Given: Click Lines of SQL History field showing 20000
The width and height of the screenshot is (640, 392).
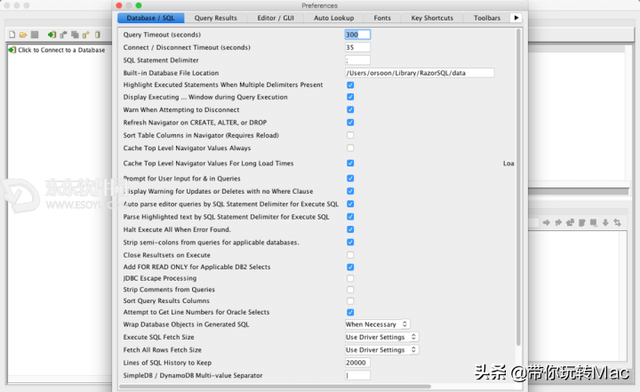Looking at the screenshot, I should click(x=358, y=363).
